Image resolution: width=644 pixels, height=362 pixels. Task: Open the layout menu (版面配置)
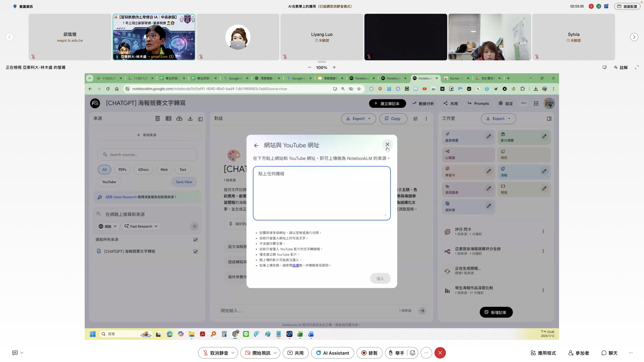[x=627, y=6]
